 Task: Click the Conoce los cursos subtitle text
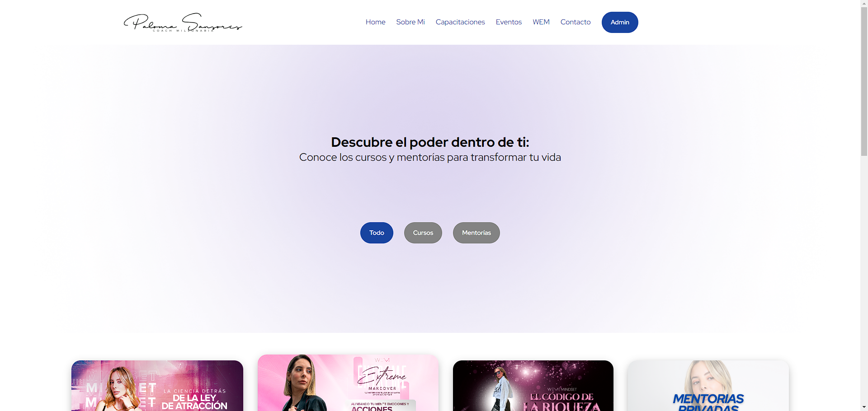(430, 157)
